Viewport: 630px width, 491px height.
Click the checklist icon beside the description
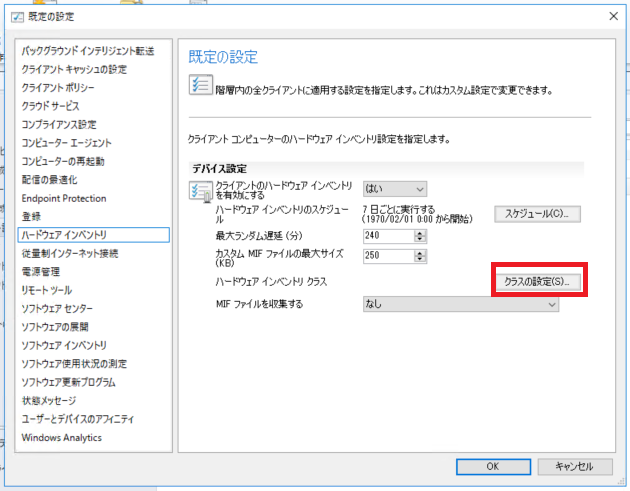click(x=199, y=88)
